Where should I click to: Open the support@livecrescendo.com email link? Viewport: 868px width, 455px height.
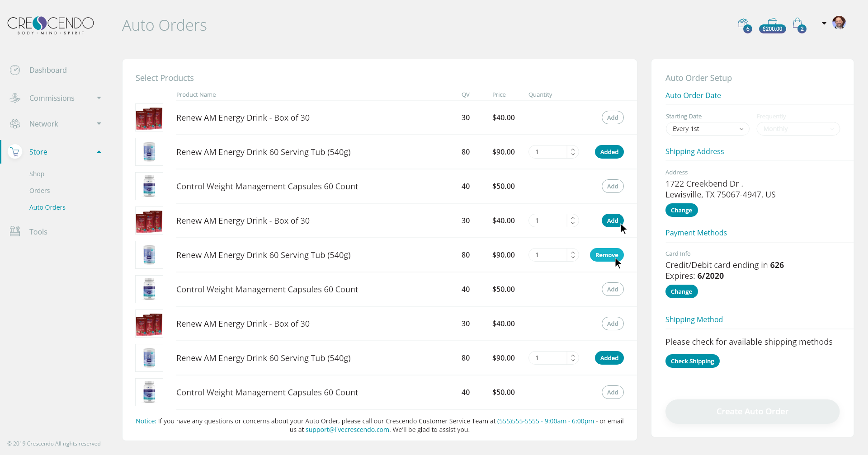347,430
